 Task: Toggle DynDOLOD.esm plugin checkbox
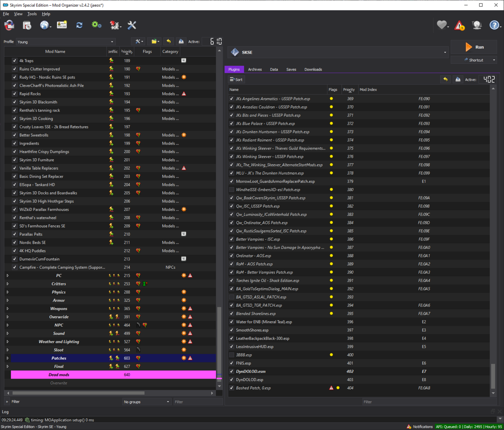[231, 371]
